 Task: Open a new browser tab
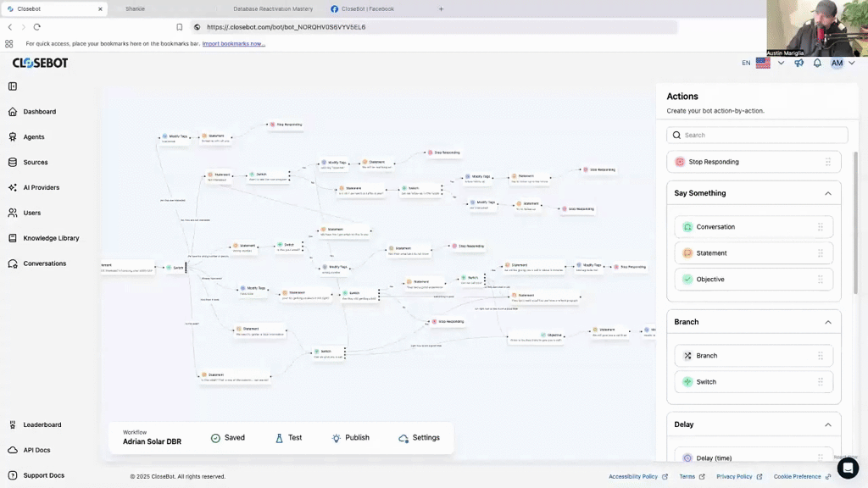point(441,8)
